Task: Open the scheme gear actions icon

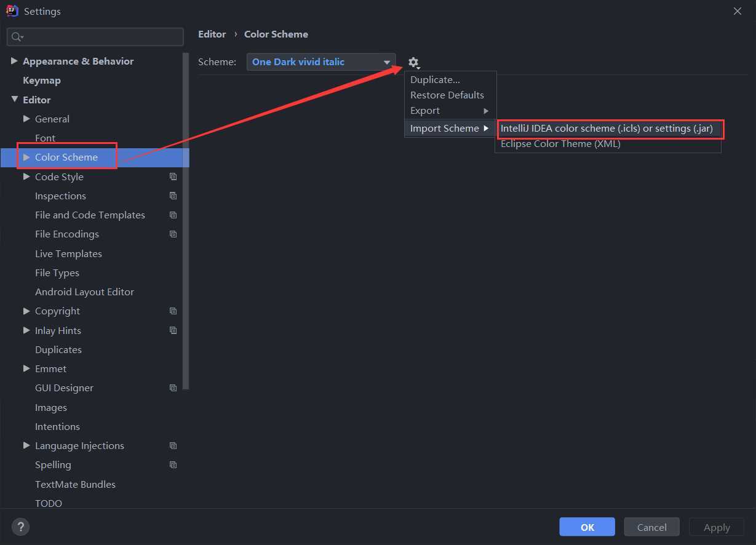Action: [x=414, y=62]
